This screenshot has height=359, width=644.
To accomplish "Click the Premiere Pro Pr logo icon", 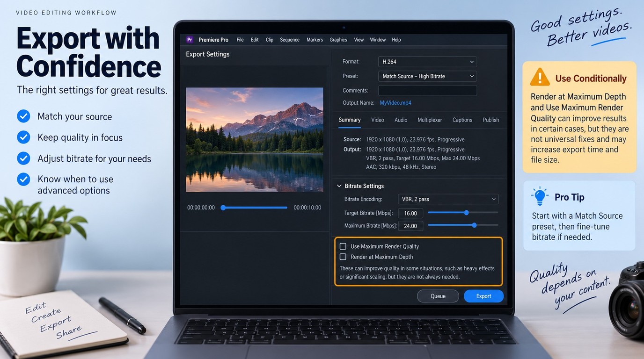I will (x=190, y=40).
